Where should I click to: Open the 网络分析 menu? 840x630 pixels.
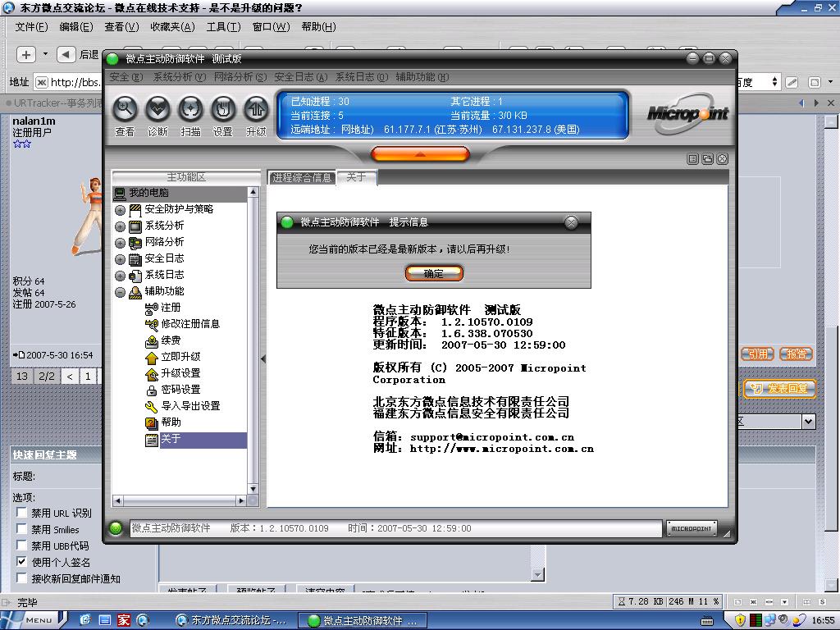coord(240,77)
